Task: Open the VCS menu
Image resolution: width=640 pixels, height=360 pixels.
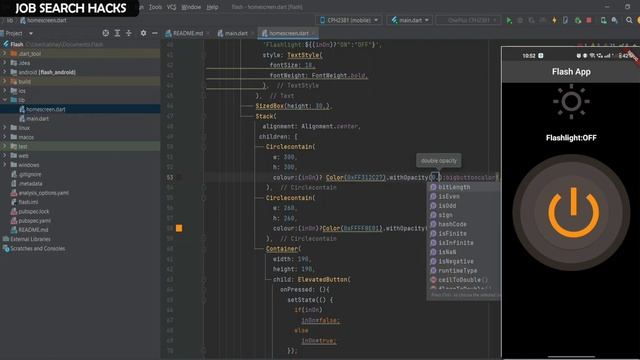Action: 171,7
